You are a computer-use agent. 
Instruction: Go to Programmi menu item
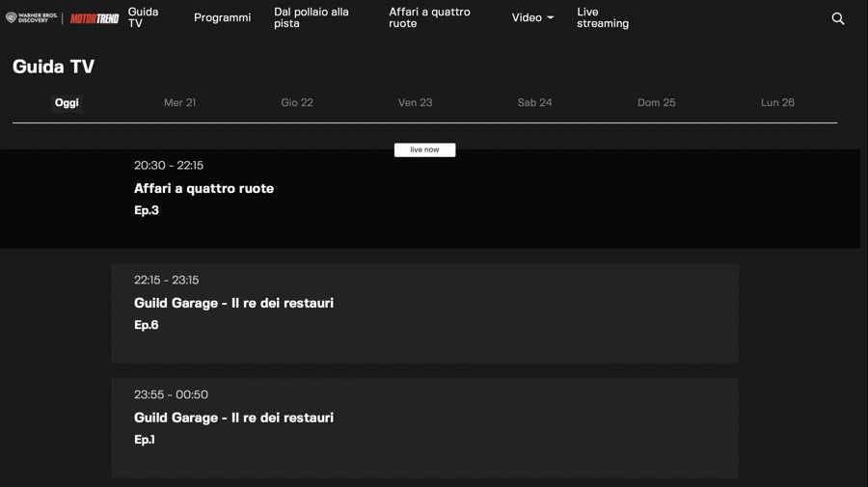tap(222, 17)
